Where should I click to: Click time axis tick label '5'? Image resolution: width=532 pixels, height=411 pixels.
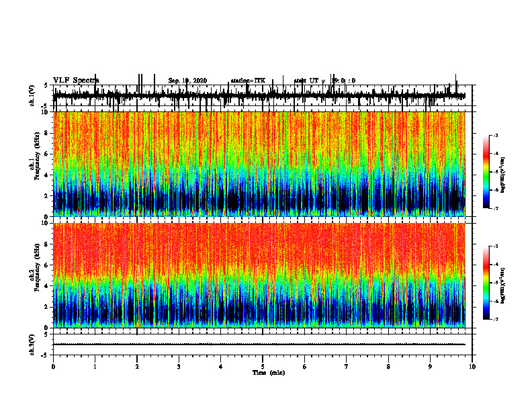263,367
